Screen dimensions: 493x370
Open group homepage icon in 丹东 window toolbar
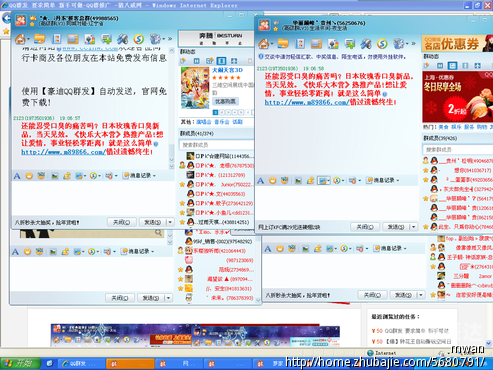(x=20, y=39)
